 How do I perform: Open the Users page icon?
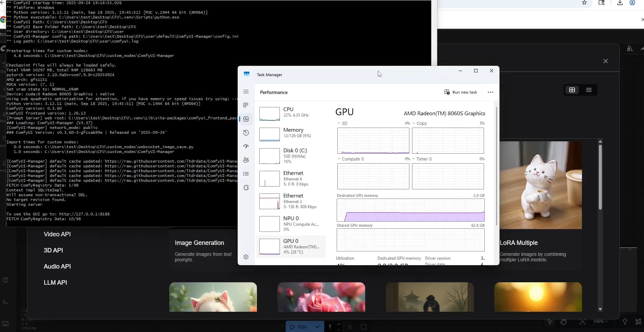(246, 160)
